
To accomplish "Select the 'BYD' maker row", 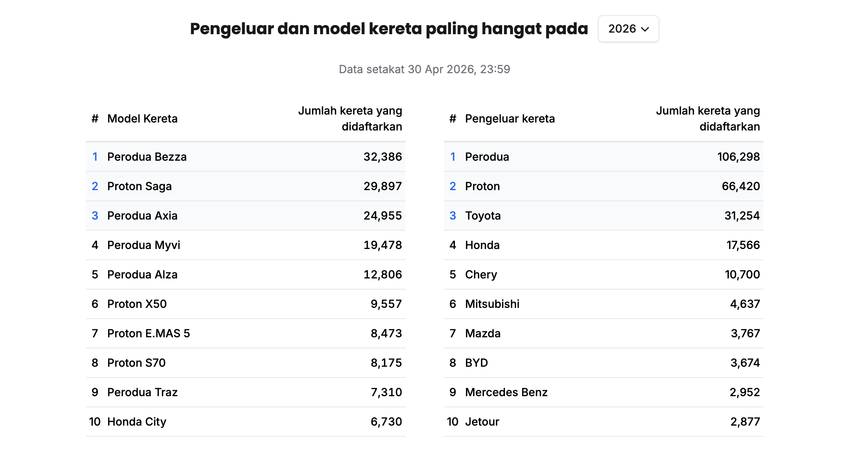I will [604, 363].
